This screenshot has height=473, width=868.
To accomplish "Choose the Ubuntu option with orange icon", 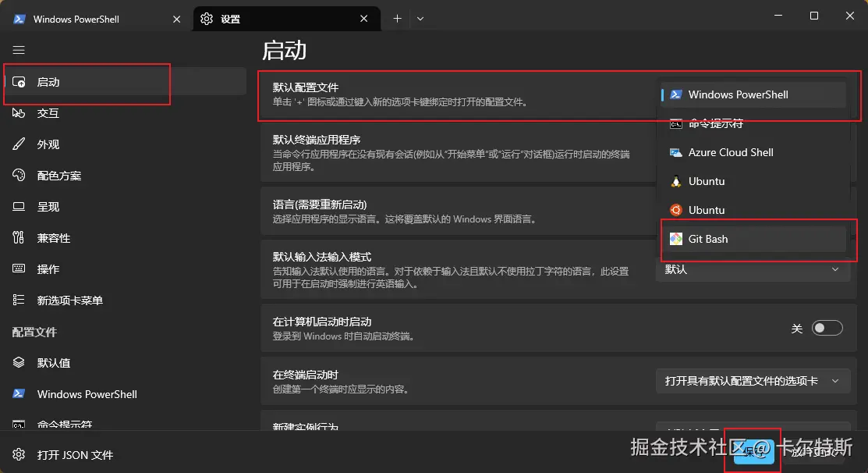I will pyautogui.click(x=753, y=210).
